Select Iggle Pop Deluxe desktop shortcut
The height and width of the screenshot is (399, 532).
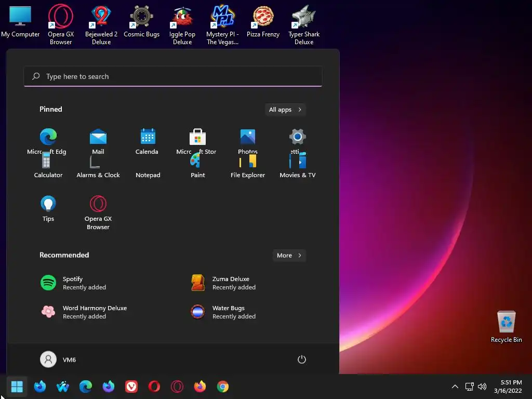[x=182, y=24]
